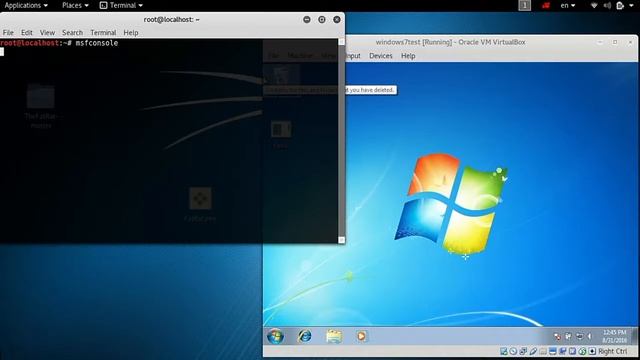Open Help menu in terminal window
640x360 pixels.
click(x=131, y=33)
